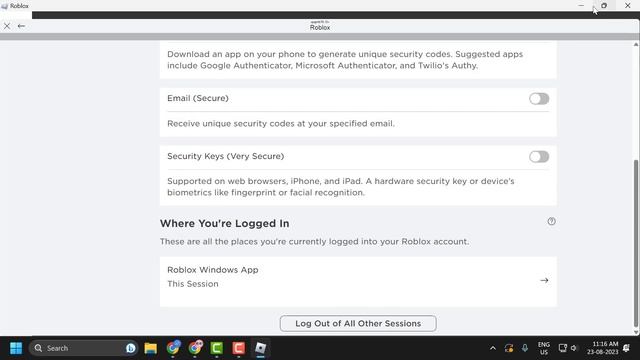
Task: Open the green Camtasia taskbar icon
Action: 217,348
